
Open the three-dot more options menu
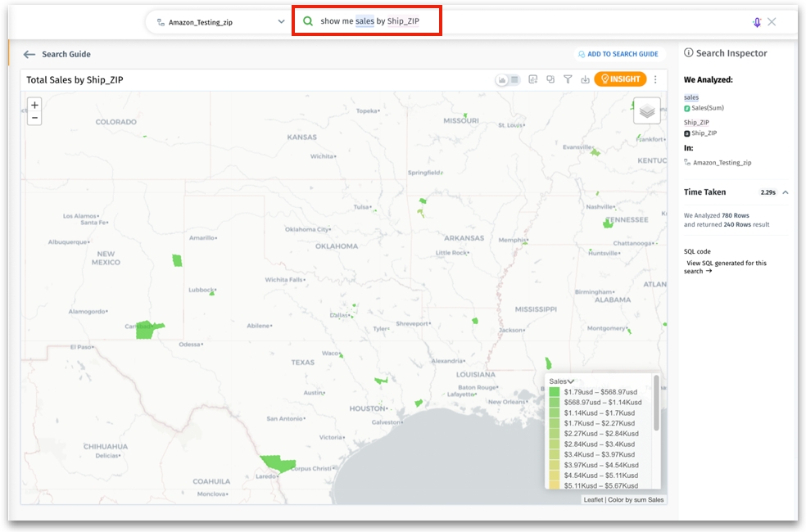[x=655, y=79]
